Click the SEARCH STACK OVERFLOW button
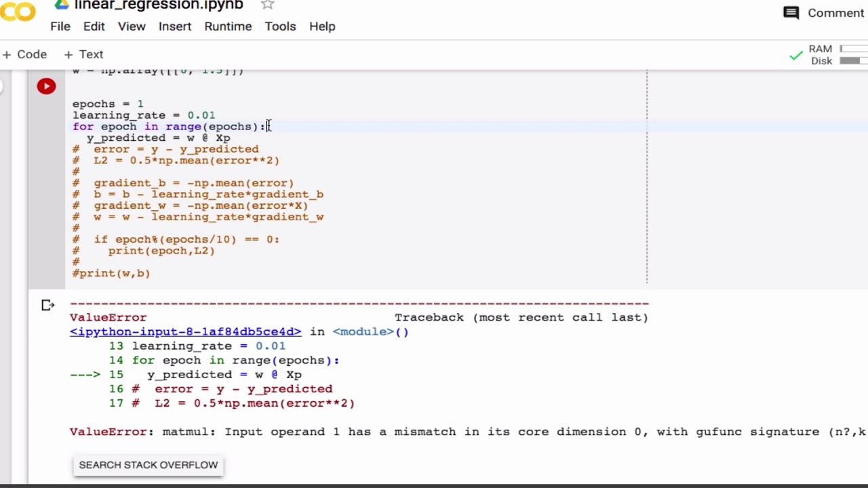Screen dimensions: 868x488 149,465
